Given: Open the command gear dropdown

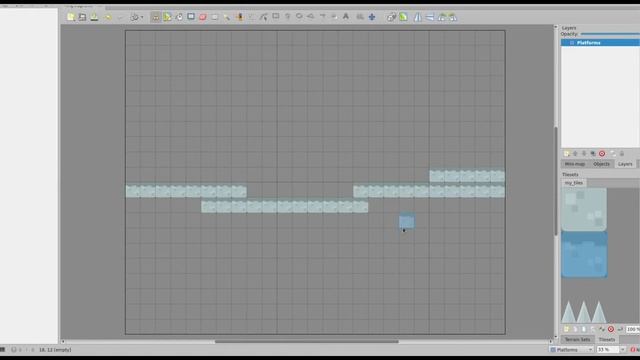Looking at the screenshot, I should click(x=136, y=17).
